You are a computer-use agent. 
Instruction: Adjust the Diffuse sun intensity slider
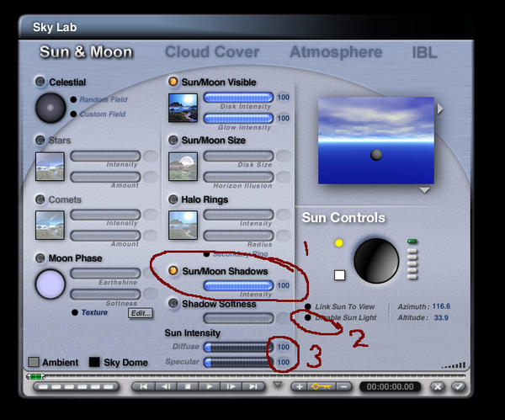click(x=239, y=347)
